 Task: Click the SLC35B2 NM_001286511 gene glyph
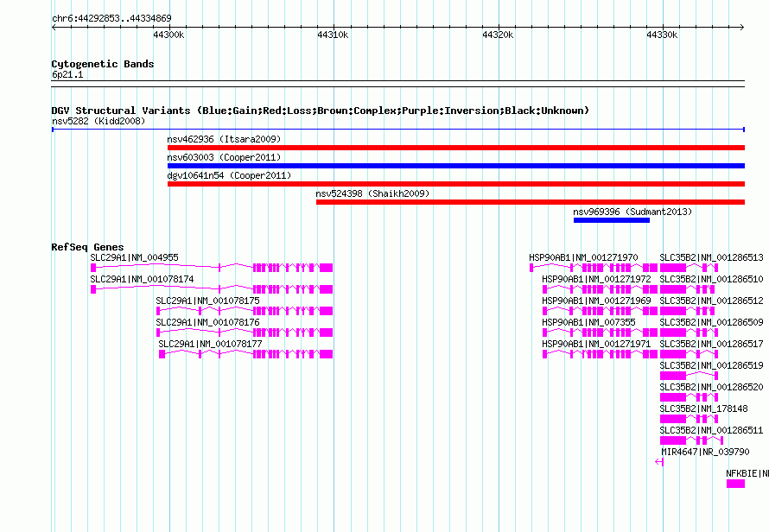691,440
